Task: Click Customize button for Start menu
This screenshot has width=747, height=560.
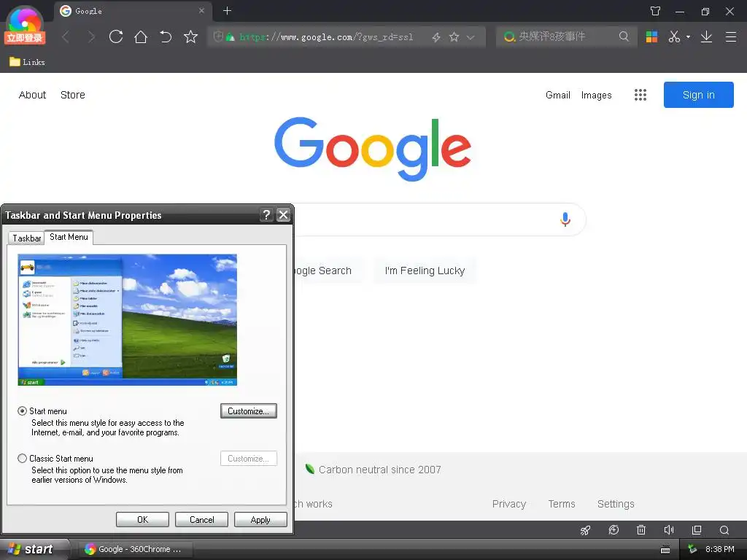Action: pyautogui.click(x=248, y=411)
